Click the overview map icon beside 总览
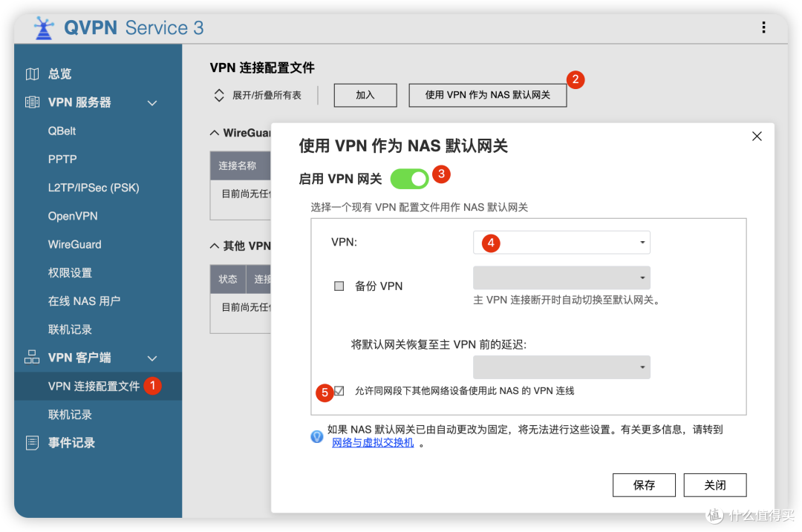Image resolution: width=802 pixels, height=532 pixels. pos(32,74)
